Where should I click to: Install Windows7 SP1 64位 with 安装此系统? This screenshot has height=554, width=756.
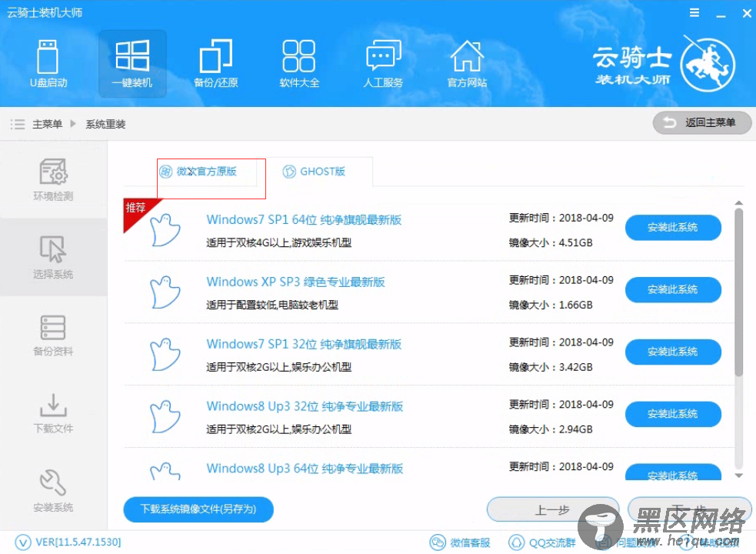tap(673, 227)
